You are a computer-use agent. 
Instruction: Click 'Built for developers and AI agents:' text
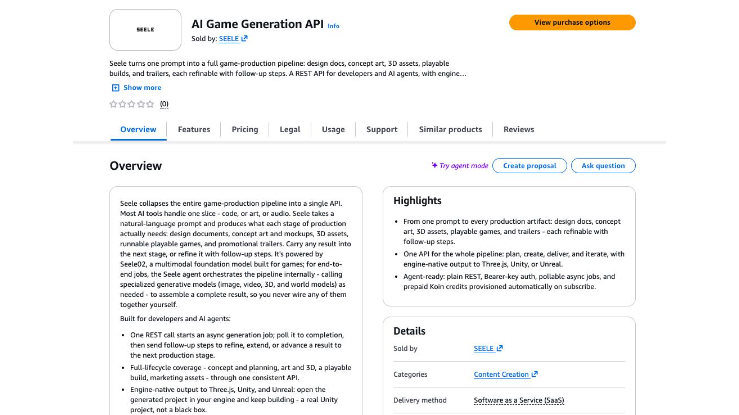[x=175, y=318]
